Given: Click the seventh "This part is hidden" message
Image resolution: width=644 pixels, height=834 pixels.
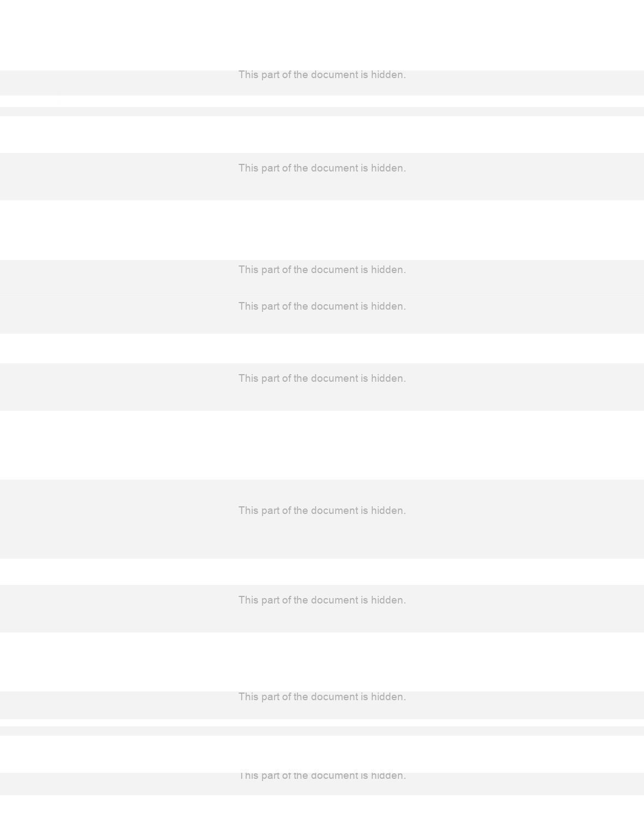Looking at the screenshot, I should click(x=322, y=600).
